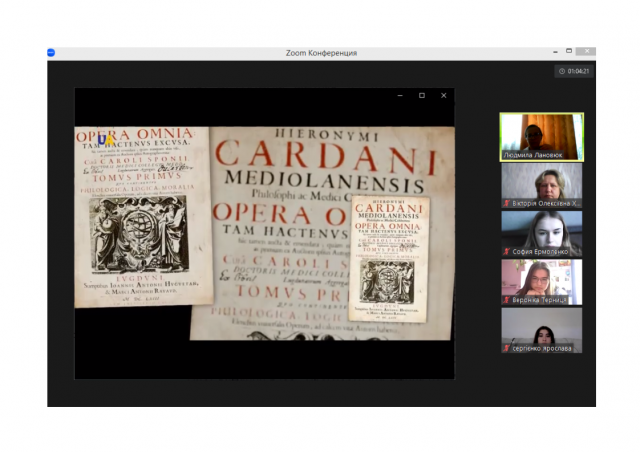This screenshot has width=640, height=452.
Task: Click muted microphone icon beside София Ермоленко
Action: [x=507, y=252]
